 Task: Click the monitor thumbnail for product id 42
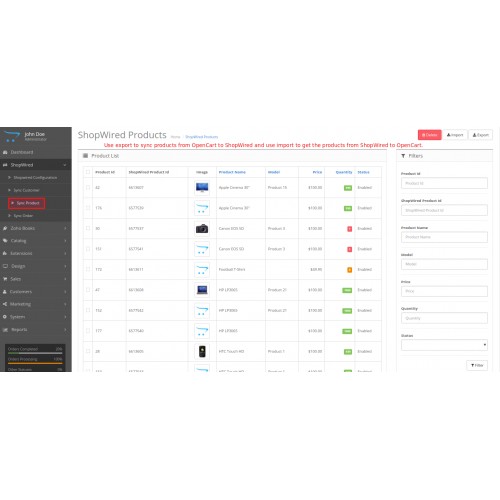[202, 188]
